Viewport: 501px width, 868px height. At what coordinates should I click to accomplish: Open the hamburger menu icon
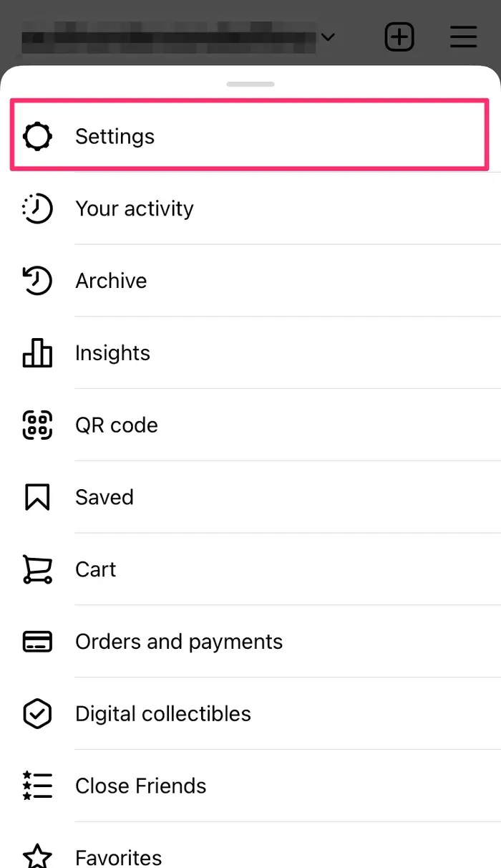(x=464, y=37)
